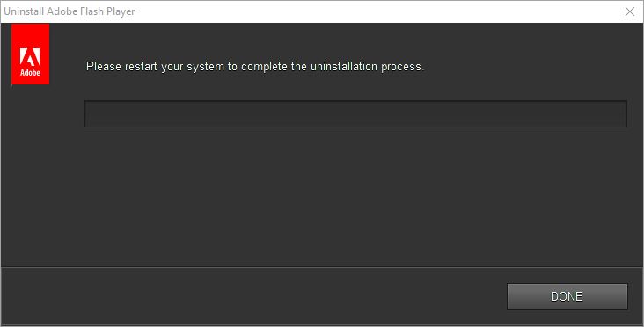Click the restart your system message text

[x=254, y=67]
